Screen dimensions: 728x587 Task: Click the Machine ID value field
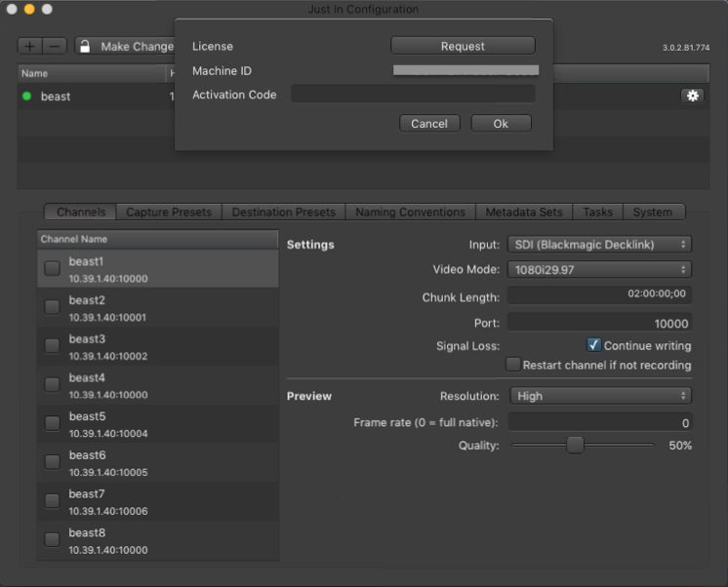click(465, 70)
